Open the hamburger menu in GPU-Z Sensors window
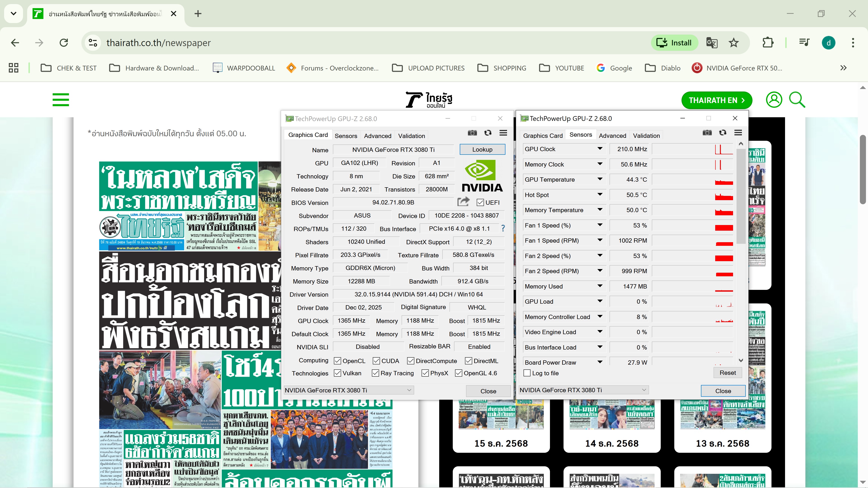Image resolution: width=868 pixels, height=488 pixels. click(x=738, y=133)
